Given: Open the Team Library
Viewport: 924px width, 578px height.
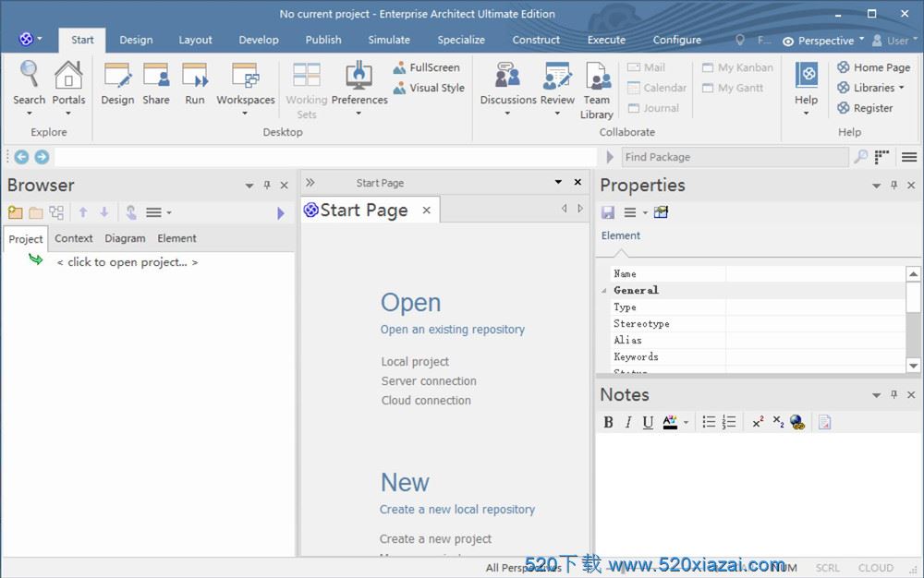Looking at the screenshot, I should click(x=597, y=90).
